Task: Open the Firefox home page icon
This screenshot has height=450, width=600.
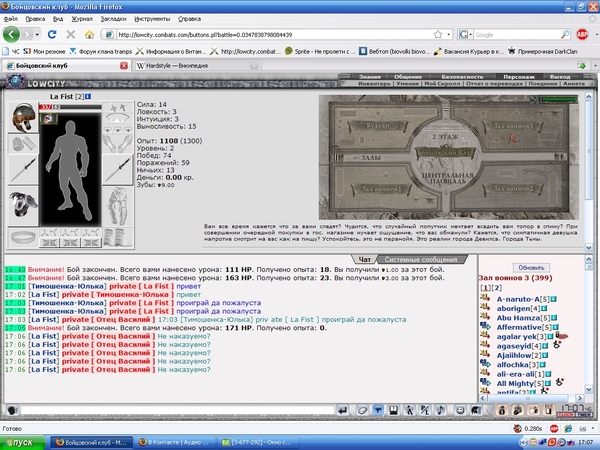Action: [89, 35]
